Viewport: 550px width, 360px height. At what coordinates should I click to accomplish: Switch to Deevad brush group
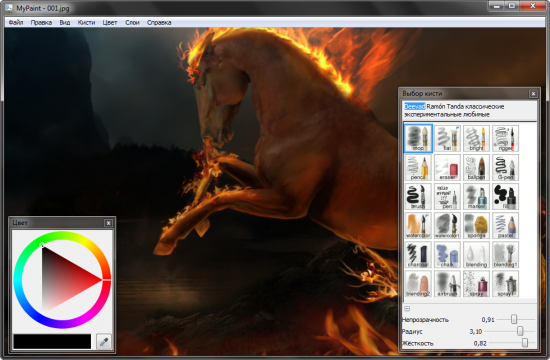tap(415, 106)
